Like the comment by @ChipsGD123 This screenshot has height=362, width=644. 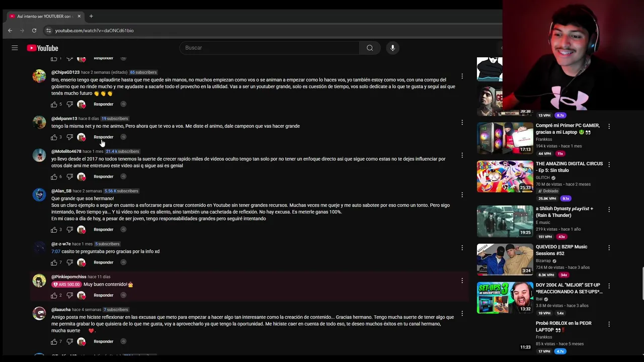[54, 104]
